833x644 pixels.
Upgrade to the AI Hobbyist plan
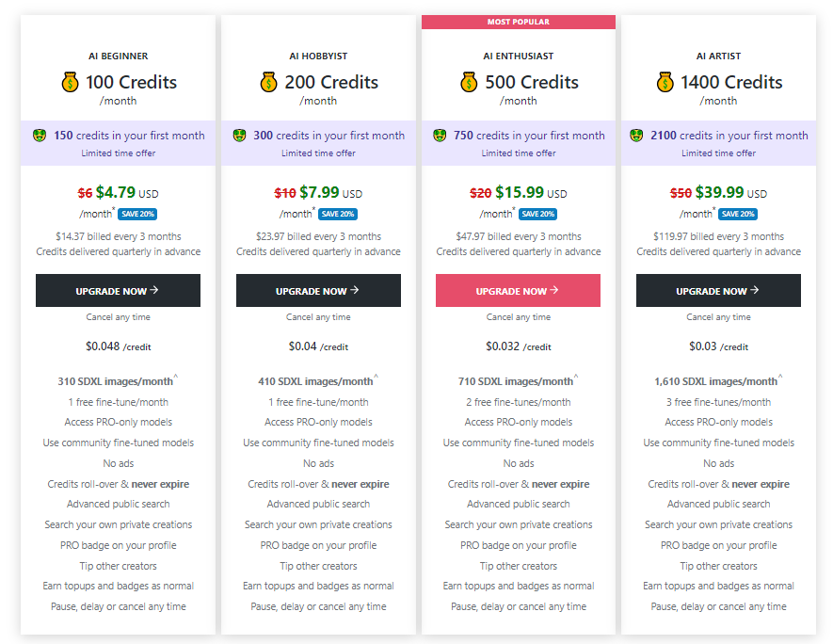tap(318, 291)
